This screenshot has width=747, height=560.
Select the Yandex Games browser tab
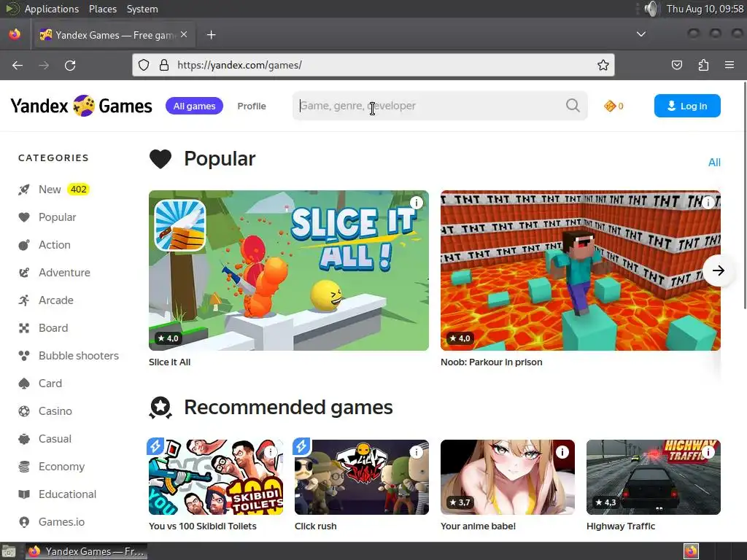coord(115,35)
